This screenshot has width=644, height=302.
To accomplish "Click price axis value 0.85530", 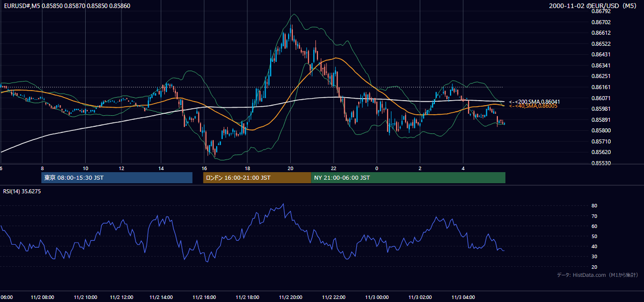I will (601, 163).
